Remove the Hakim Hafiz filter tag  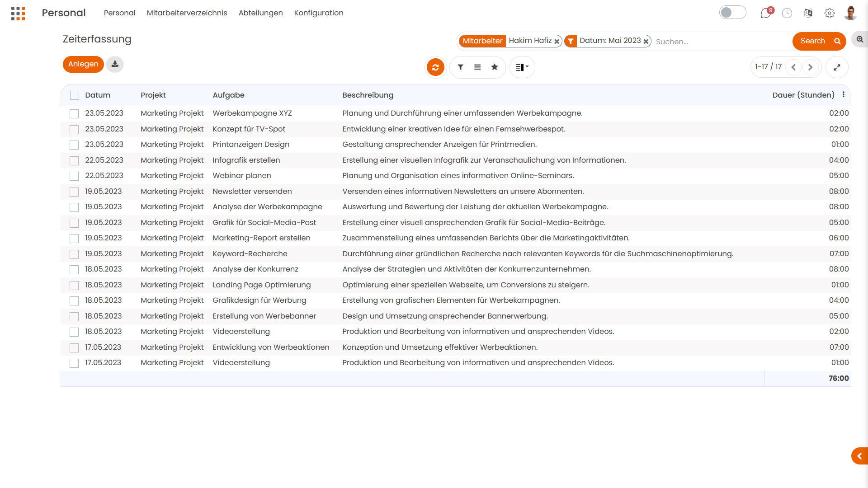557,41
